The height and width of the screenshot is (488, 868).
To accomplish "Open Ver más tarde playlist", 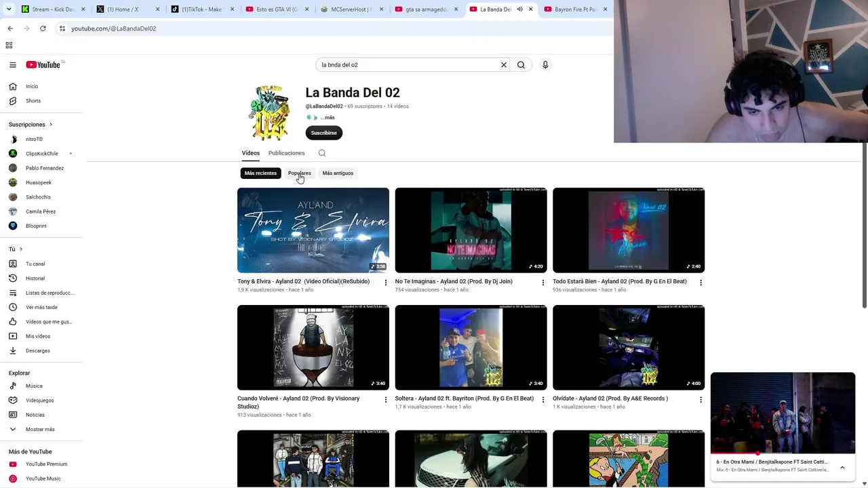I will [41, 308].
